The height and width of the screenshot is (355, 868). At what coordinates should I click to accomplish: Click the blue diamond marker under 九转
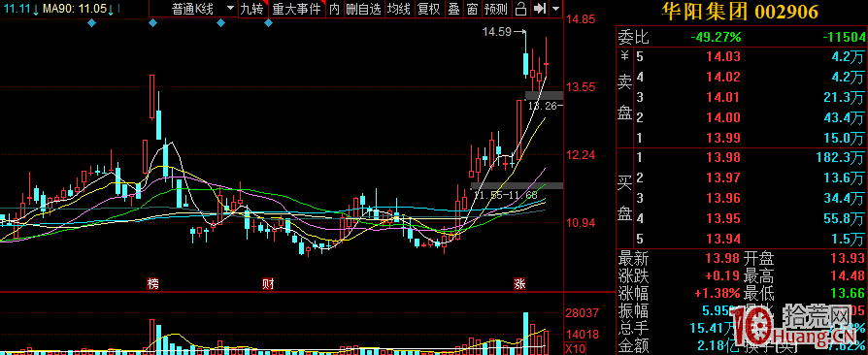click(x=269, y=22)
